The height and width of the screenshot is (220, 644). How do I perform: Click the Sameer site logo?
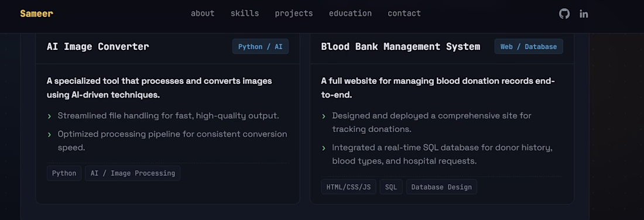pos(36,13)
